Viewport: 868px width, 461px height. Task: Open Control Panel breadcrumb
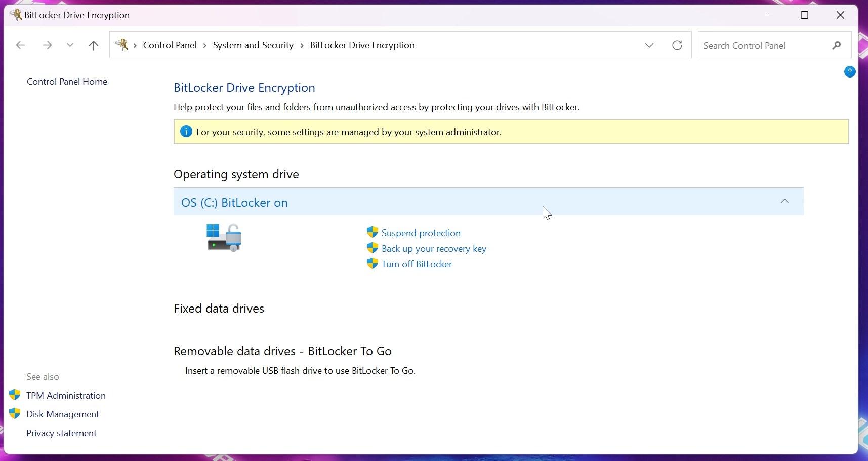pyautogui.click(x=170, y=45)
